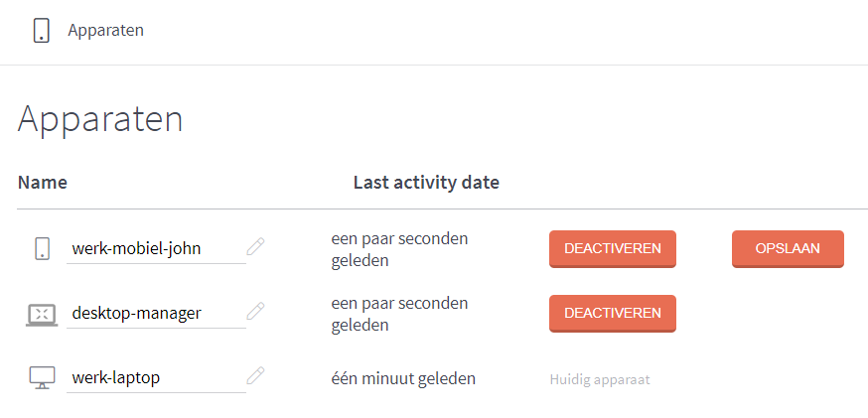The image size is (868, 418).
Task: Click the pencil edit icon for werk-laptop
Action: (255, 376)
